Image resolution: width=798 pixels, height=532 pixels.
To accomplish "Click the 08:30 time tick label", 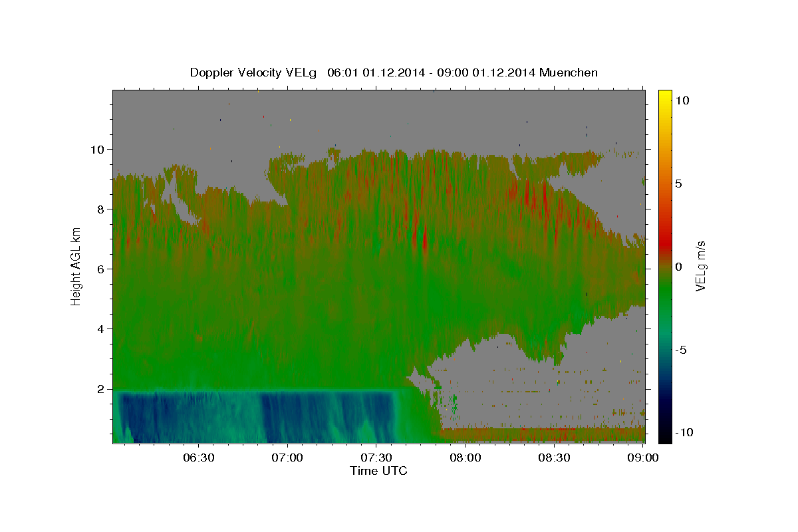I will coord(554,458).
